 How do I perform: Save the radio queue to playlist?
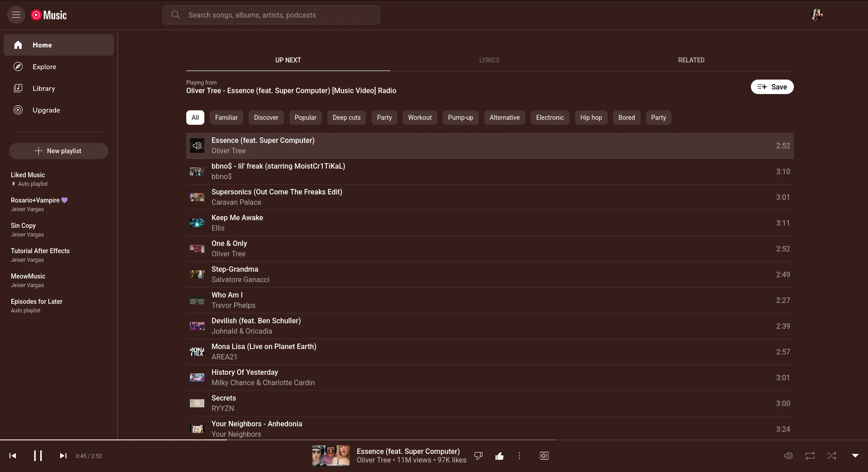772,87
